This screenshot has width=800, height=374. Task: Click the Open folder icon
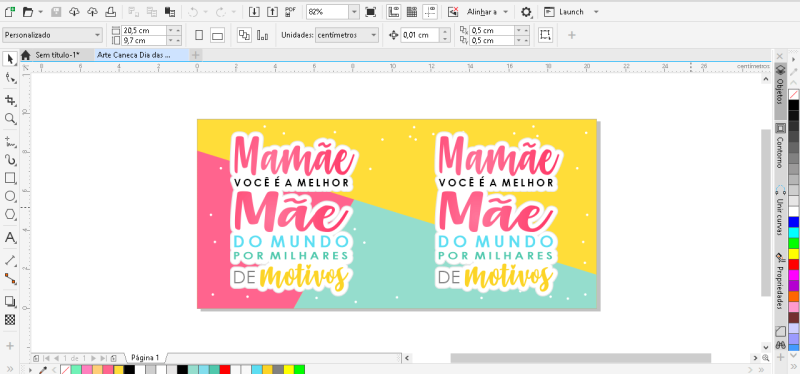[28, 12]
